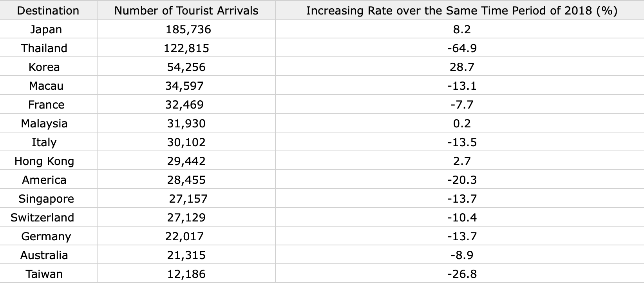Select the Destination column header
Image resolution: width=644 pixels, height=283 pixels.
tap(48, 10)
